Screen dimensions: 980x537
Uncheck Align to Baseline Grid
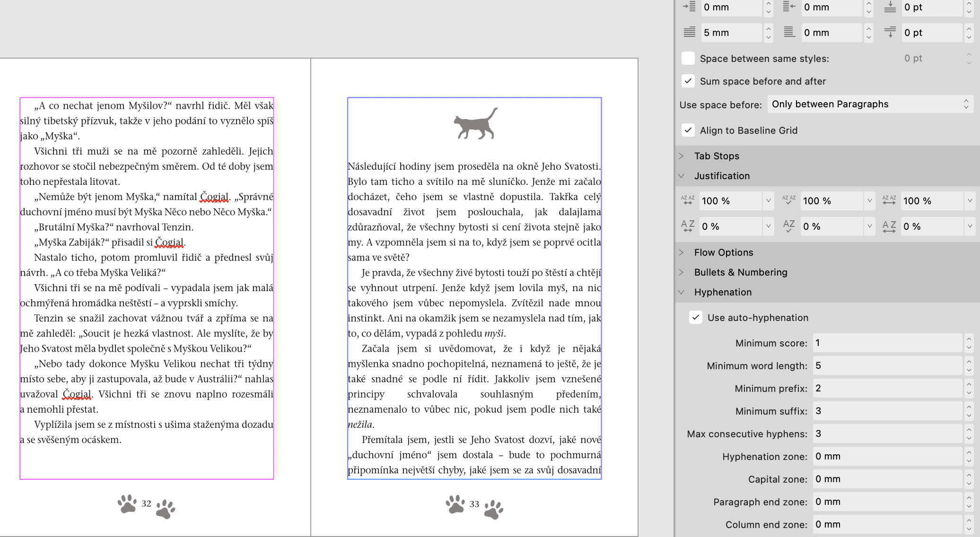tap(688, 130)
